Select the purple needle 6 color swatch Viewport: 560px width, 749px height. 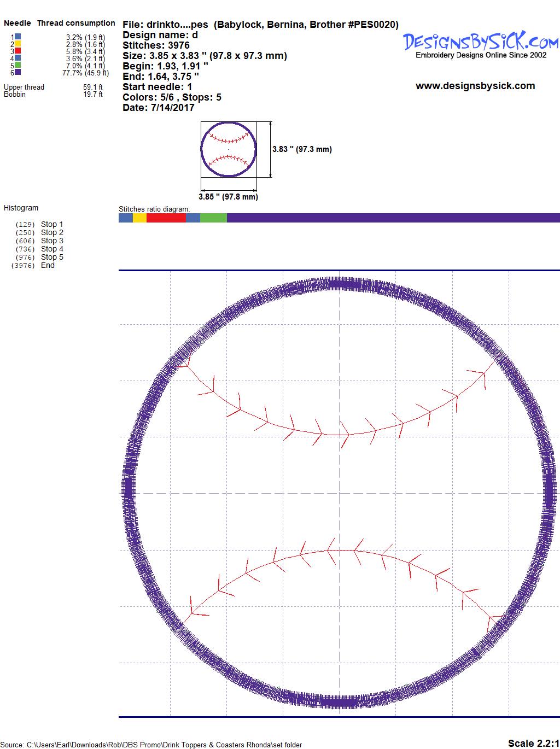tap(17, 72)
